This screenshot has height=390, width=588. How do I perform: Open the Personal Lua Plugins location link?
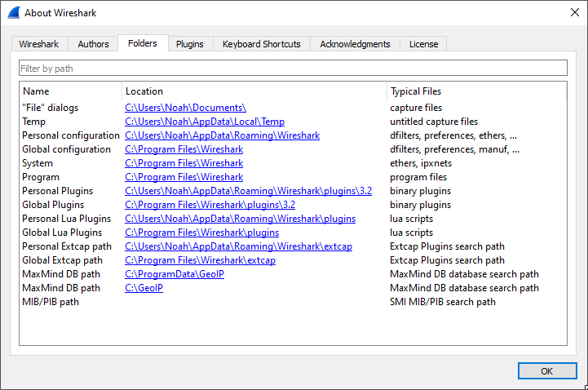click(240, 219)
